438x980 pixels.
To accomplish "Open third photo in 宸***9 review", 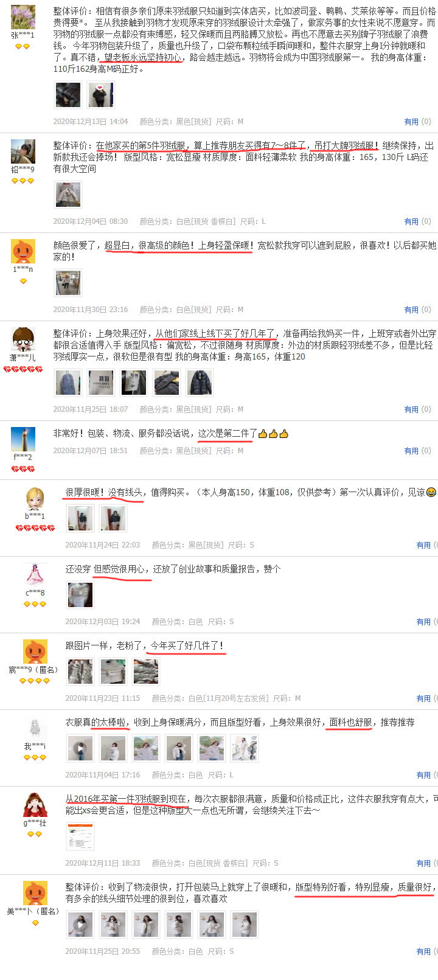I will coord(146,672).
